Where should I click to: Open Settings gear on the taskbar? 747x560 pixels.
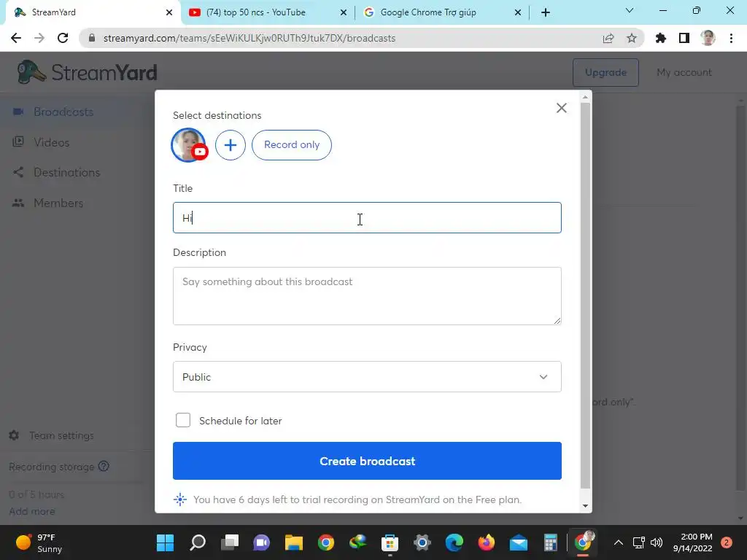click(422, 542)
